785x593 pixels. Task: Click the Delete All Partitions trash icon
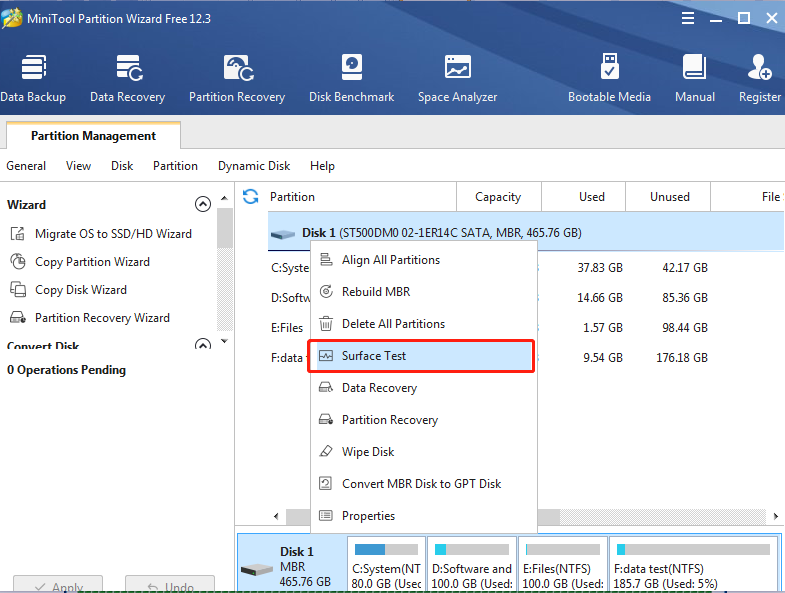[x=326, y=324]
